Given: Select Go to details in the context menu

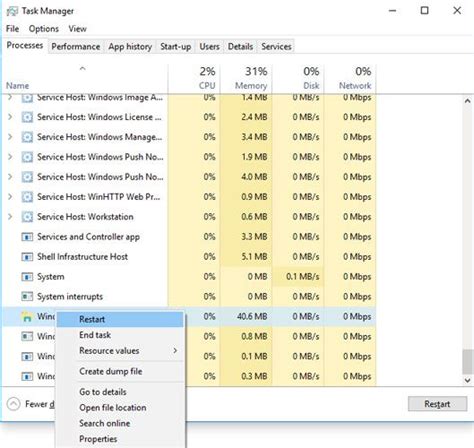Looking at the screenshot, I should click(x=120, y=392).
